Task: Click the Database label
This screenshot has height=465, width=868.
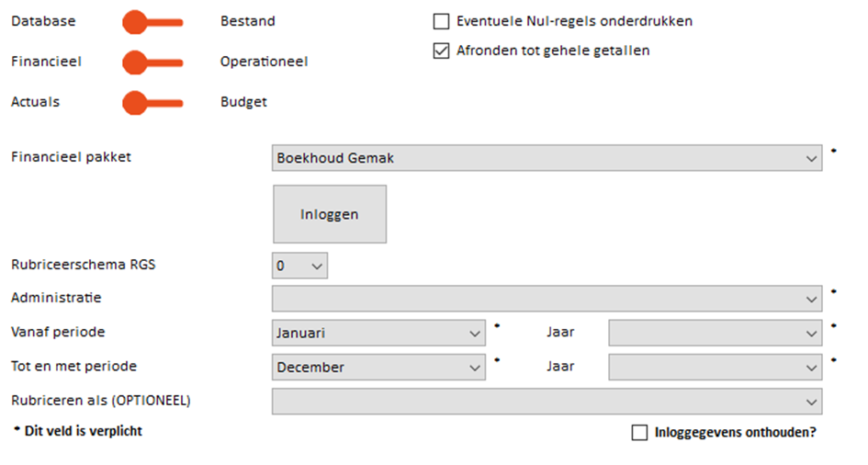Action: (x=43, y=21)
